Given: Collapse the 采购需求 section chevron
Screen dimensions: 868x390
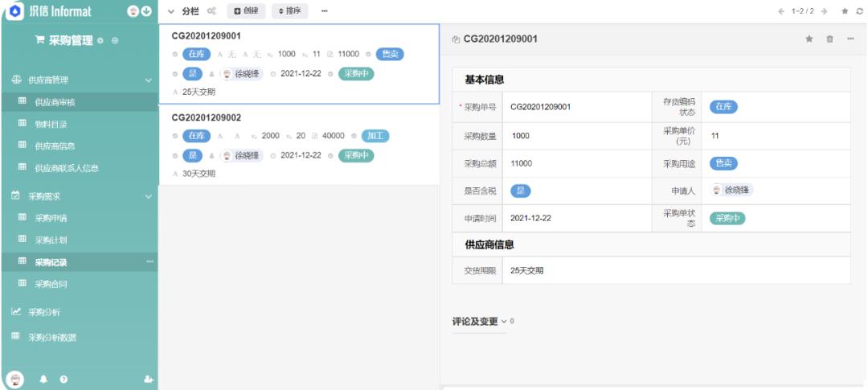Looking at the screenshot, I should coord(149,197).
